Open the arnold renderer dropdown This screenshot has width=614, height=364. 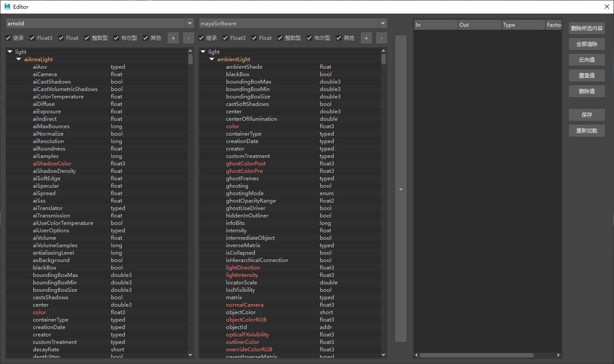tap(190, 24)
